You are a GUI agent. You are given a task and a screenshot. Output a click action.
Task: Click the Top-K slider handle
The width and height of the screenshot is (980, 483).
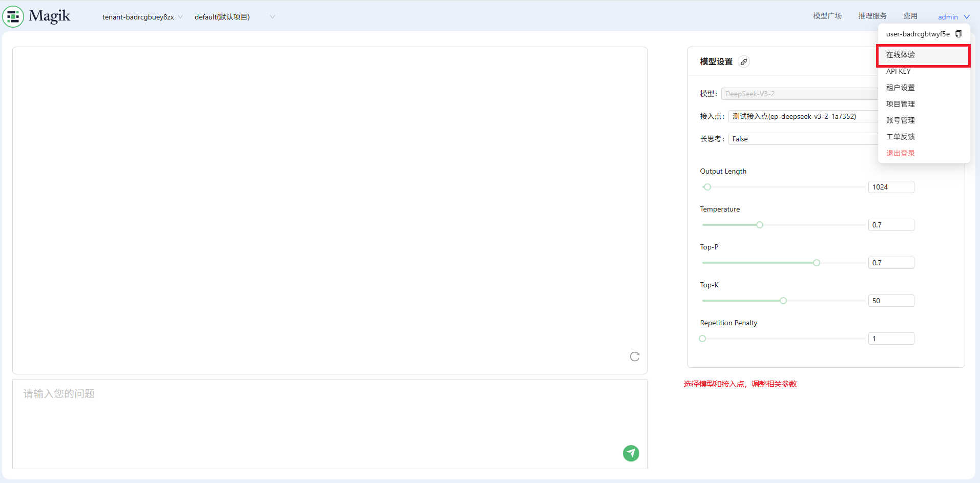click(x=783, y=301)
